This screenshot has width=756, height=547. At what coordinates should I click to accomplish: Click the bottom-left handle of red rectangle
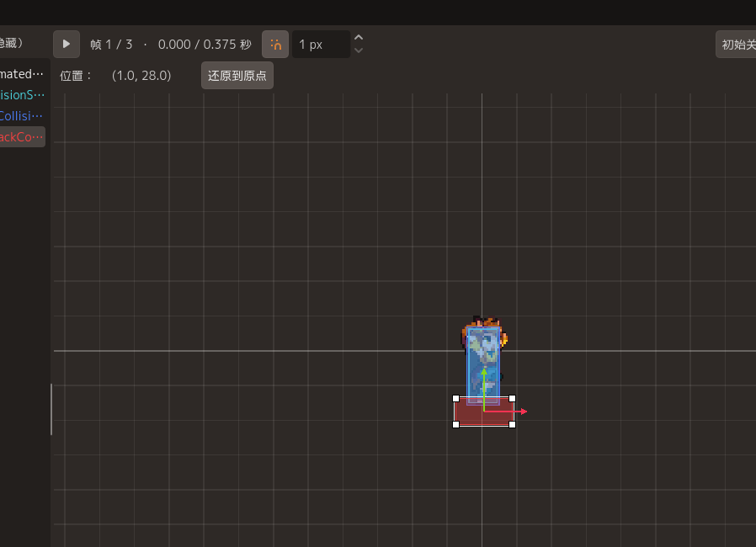pos(455,424)
